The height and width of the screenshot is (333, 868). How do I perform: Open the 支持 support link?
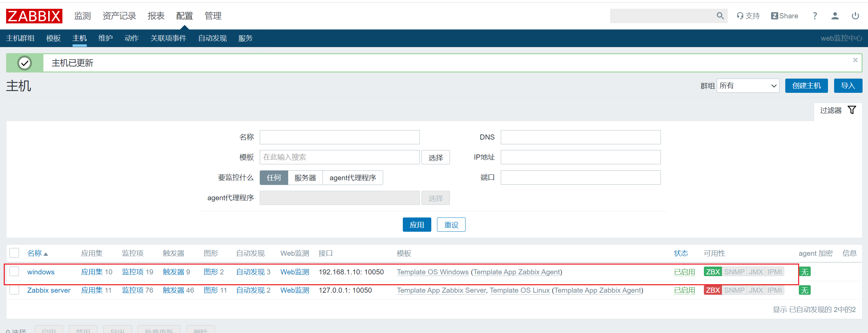(x=748, y=16)
